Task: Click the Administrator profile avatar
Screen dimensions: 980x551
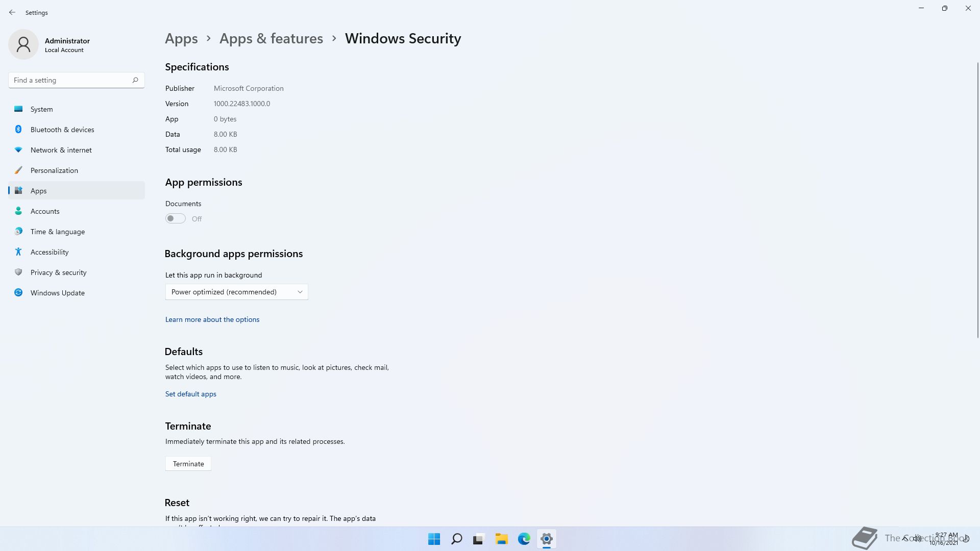Action: [23, 44]
